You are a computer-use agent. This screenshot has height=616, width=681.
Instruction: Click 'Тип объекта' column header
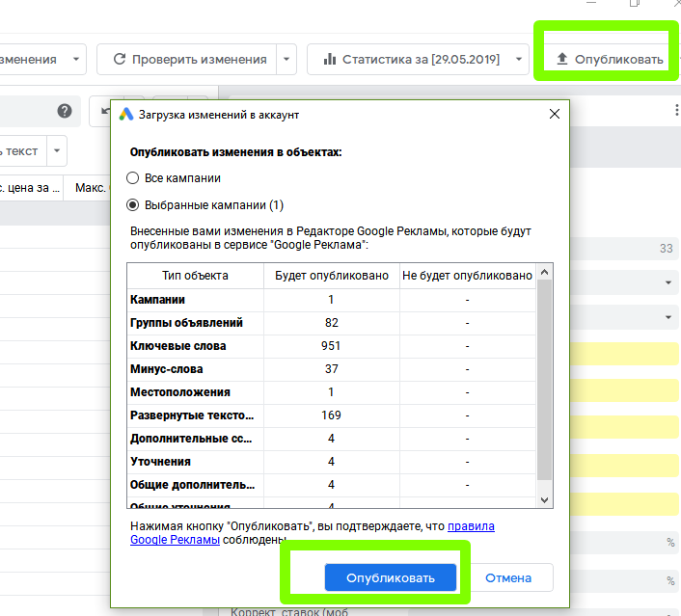(x=195, y=276)
